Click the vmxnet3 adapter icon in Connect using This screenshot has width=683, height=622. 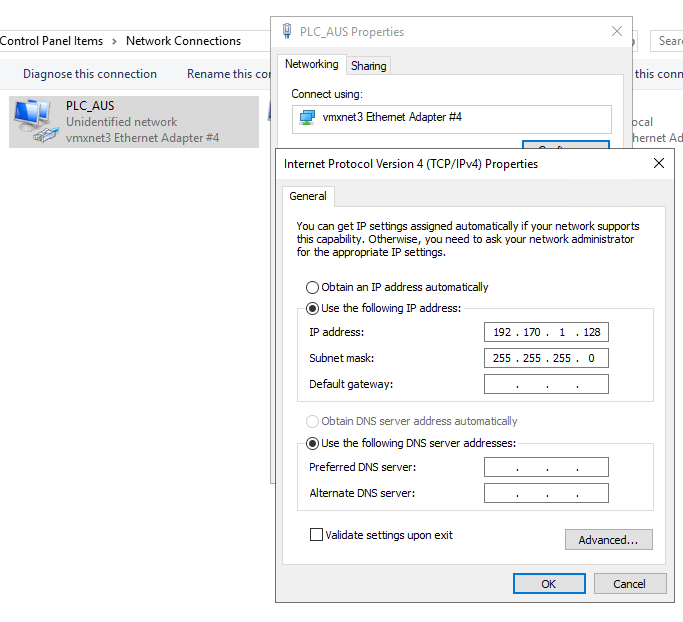[308, 118]
